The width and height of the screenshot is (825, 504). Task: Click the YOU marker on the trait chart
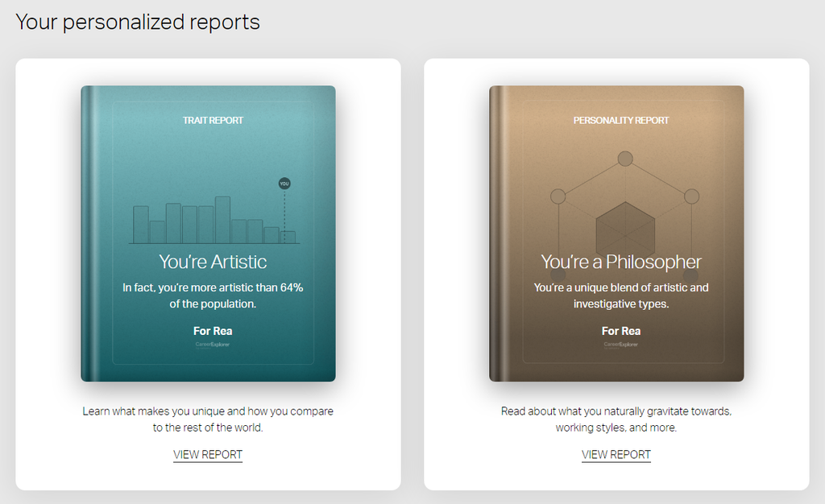[284, 184]
